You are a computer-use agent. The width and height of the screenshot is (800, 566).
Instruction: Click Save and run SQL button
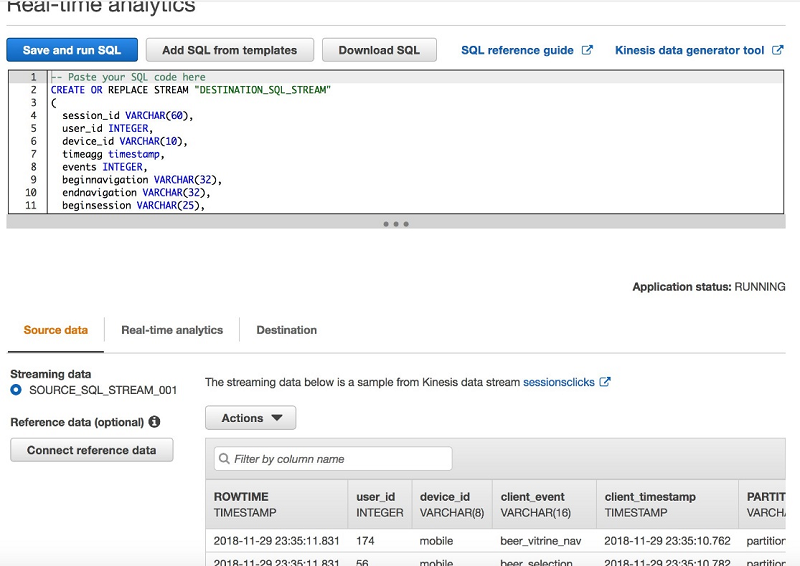tap(72, 50)
